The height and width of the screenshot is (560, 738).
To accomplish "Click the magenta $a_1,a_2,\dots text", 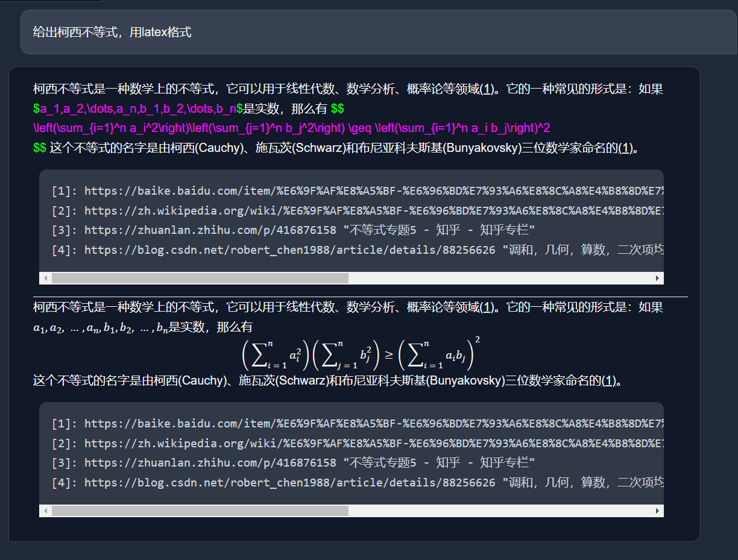I will point(137,109).
